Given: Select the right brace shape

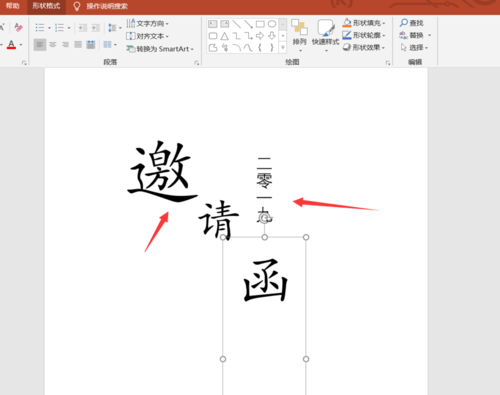Looking at the screenshot, I should pyautogui.click(x=272, y=48).
